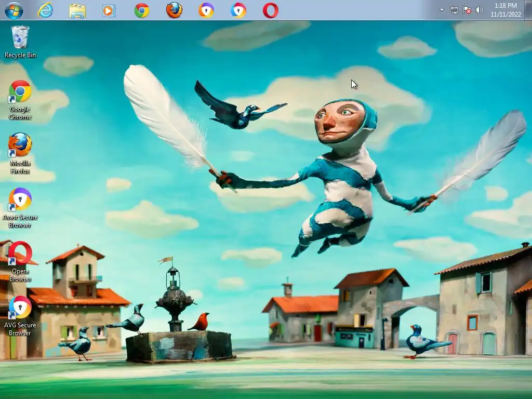This screenshot has width=532, height=399.
Task: Open Windows Explorer folder in taskbar
Action: coord(77,11)
